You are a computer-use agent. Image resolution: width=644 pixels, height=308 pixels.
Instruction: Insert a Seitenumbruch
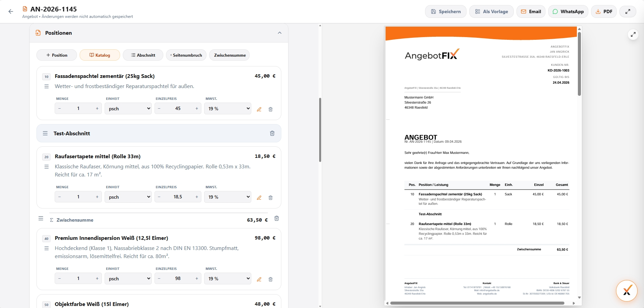pyautogui.click(x=186, y=55)
